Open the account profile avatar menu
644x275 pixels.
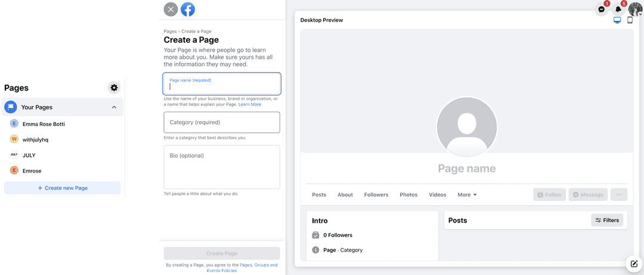[x=635, y=9]
